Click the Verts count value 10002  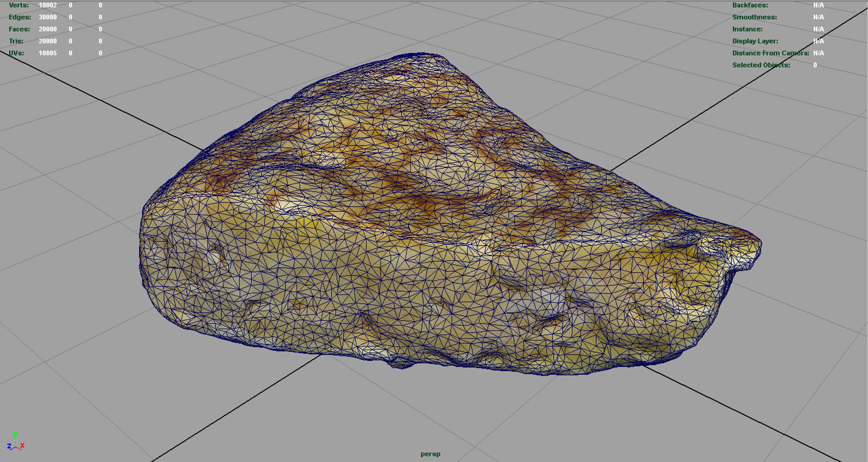coord(47,5)
